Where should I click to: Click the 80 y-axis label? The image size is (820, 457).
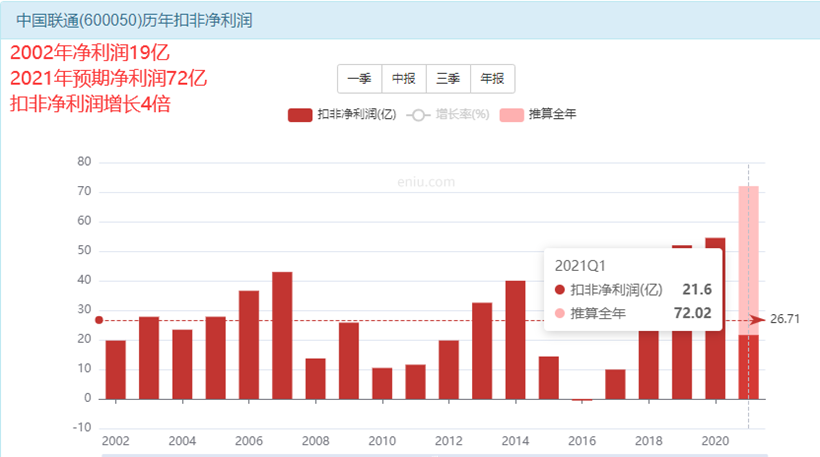pos(84,162)
